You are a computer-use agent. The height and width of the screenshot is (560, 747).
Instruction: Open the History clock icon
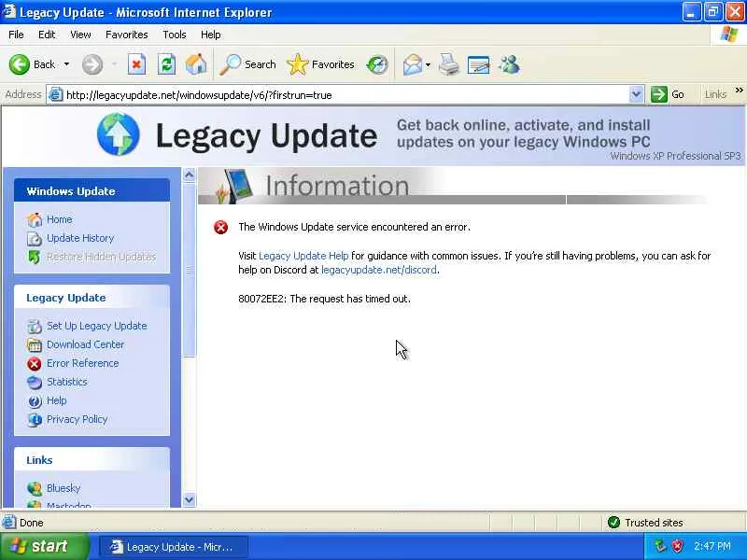(x=377, y=64)
